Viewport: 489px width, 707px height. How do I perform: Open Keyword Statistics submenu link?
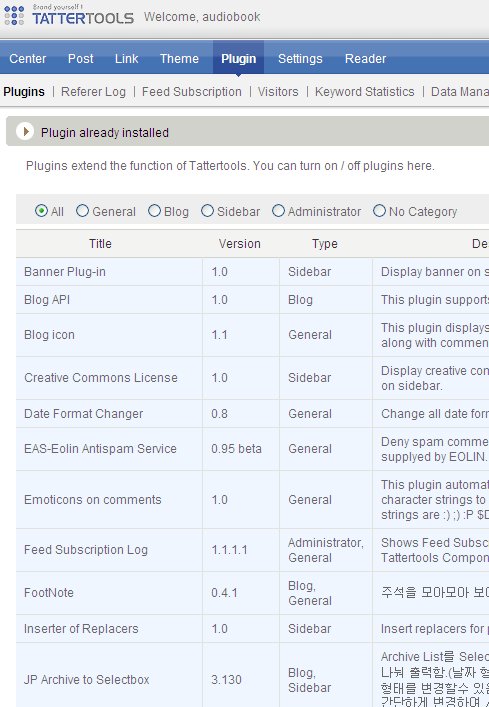click(x=365, y=92)
